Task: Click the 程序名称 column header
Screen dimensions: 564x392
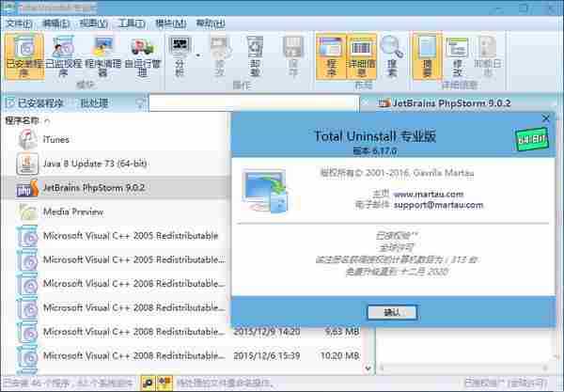Action: point(23,121)
